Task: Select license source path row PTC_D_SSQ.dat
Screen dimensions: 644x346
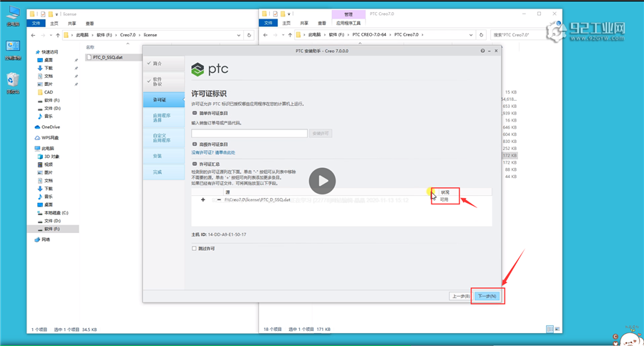Action: click(x=257, y=200)
